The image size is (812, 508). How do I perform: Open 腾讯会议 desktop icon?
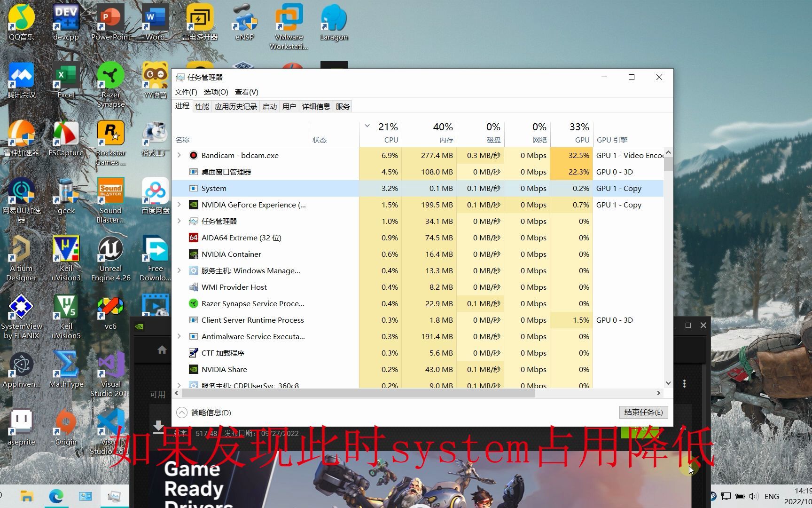[x=21, y=80]
